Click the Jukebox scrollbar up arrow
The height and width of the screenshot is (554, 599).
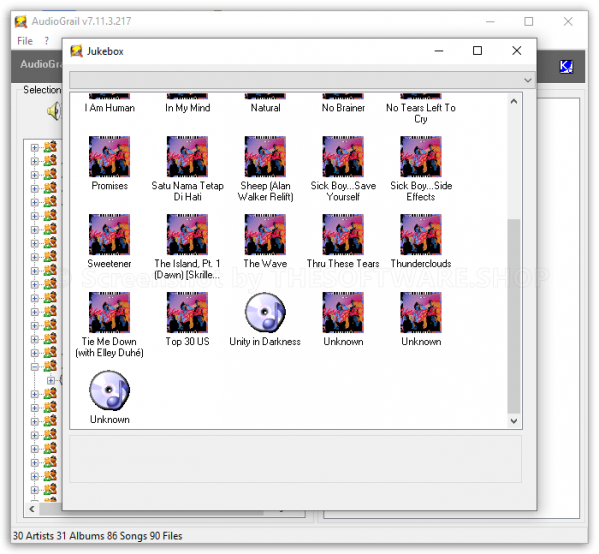(514, 101)
